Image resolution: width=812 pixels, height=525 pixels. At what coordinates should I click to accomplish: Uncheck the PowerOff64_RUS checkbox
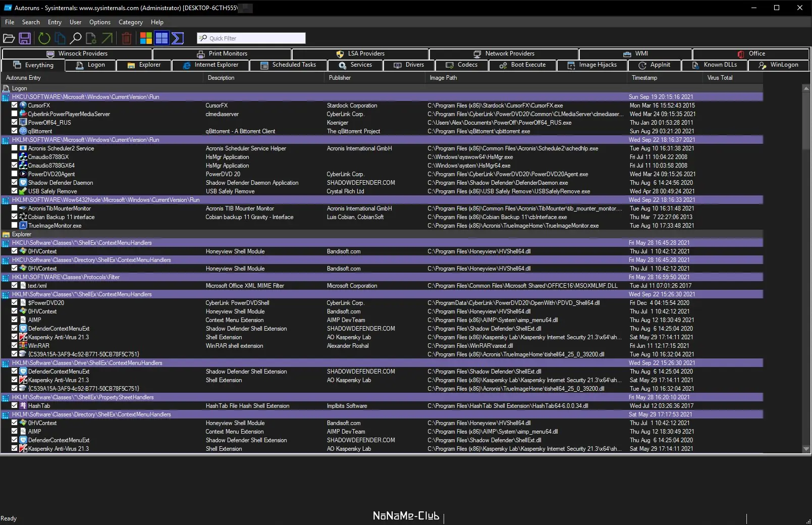[x=14, y=123]
